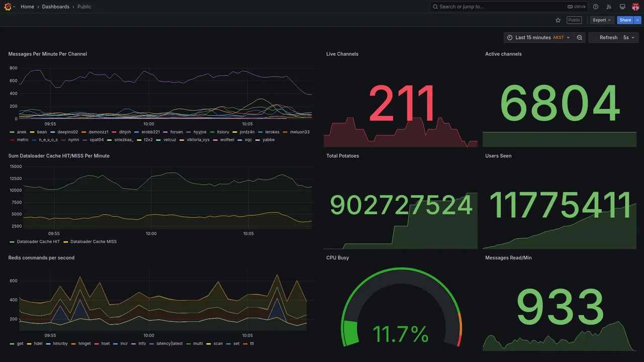
Task: Go to Dashboards breadcrumb
Action: 56,7
